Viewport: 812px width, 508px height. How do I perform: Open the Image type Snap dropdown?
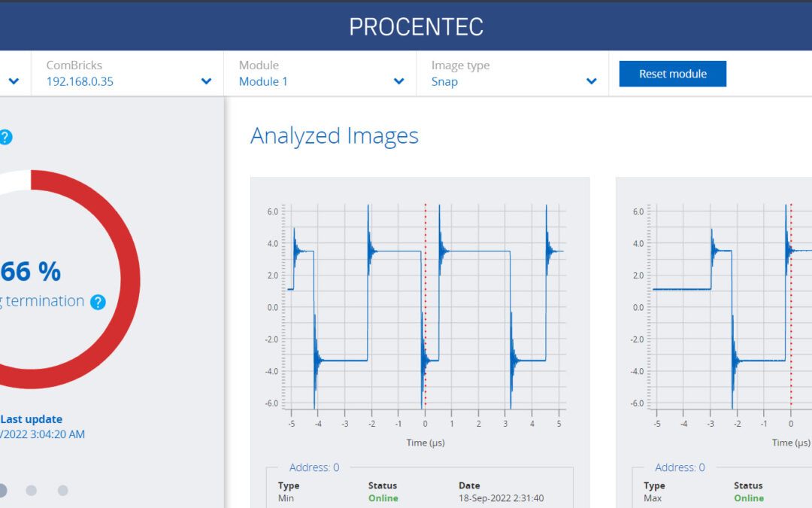512,74
